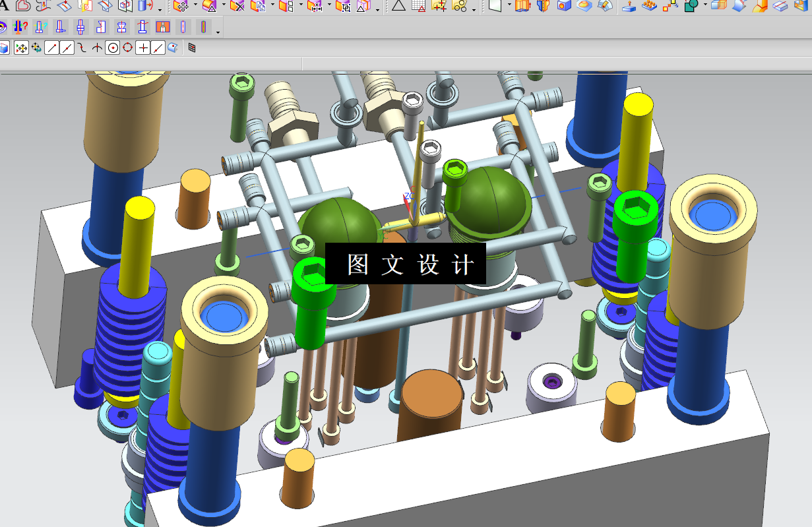Click the grid with red triangle icon
The image size is (812, 527).
(x=418, y=6)
